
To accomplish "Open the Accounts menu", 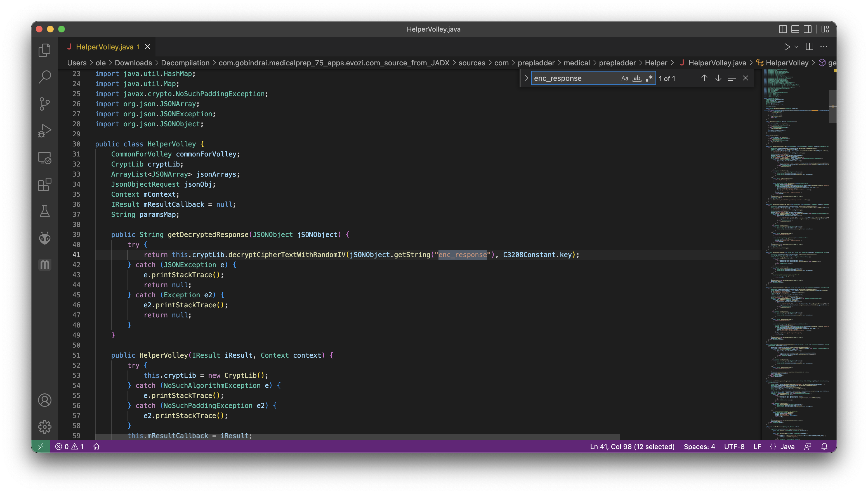I will coord(44,400).
